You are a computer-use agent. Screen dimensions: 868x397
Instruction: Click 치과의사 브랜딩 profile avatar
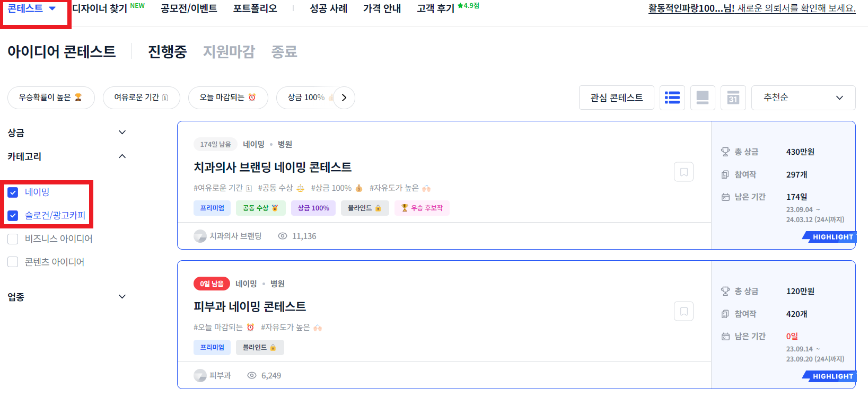(x=200, y=236)
